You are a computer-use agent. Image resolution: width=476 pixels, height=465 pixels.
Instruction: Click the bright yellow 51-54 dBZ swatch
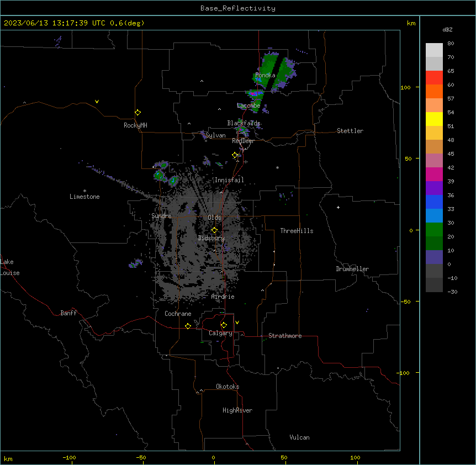pos(434,119)
